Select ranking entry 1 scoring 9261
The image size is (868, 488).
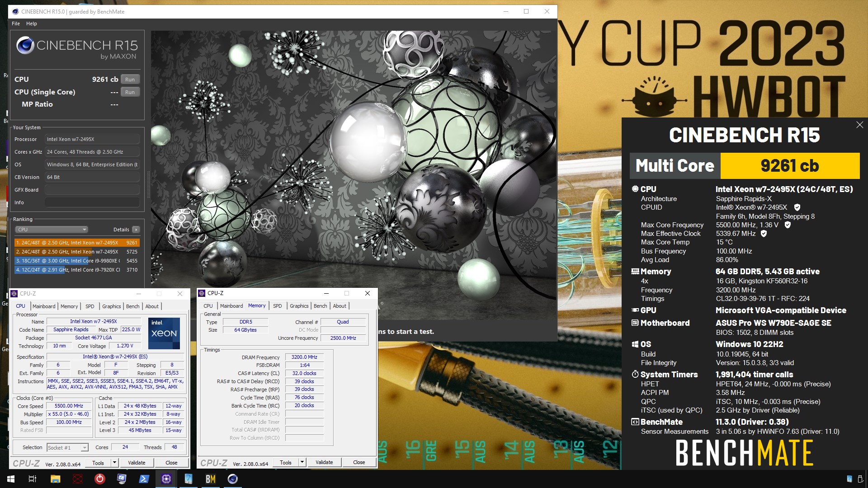77,243
